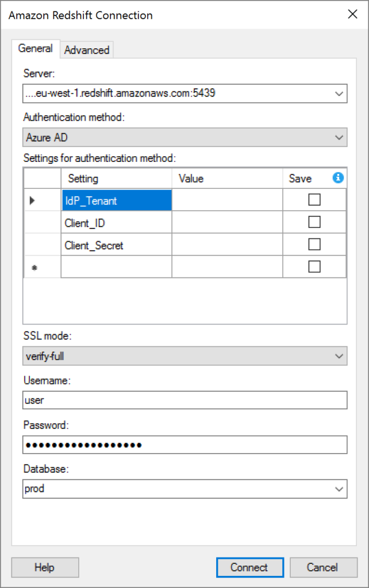The height and width of the screenshot is (588, 369).
Task: Click the Setting column header
Action: pos(116,179)
